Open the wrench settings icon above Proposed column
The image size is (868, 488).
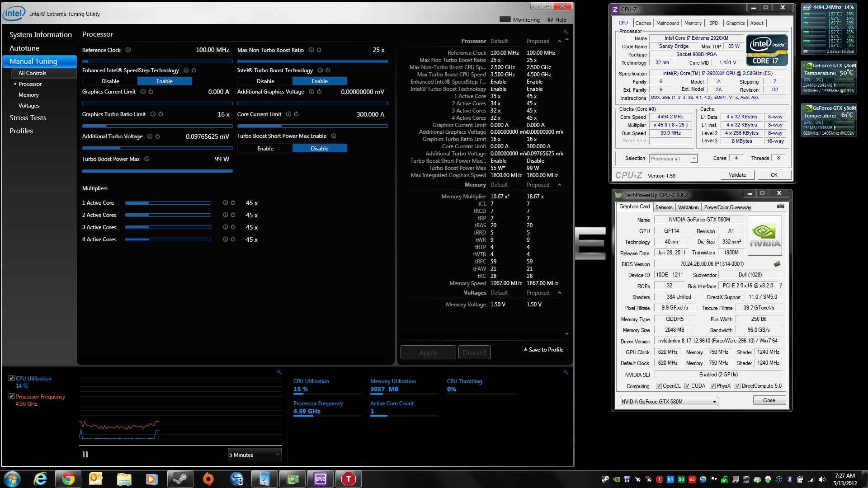pos(566,32)
